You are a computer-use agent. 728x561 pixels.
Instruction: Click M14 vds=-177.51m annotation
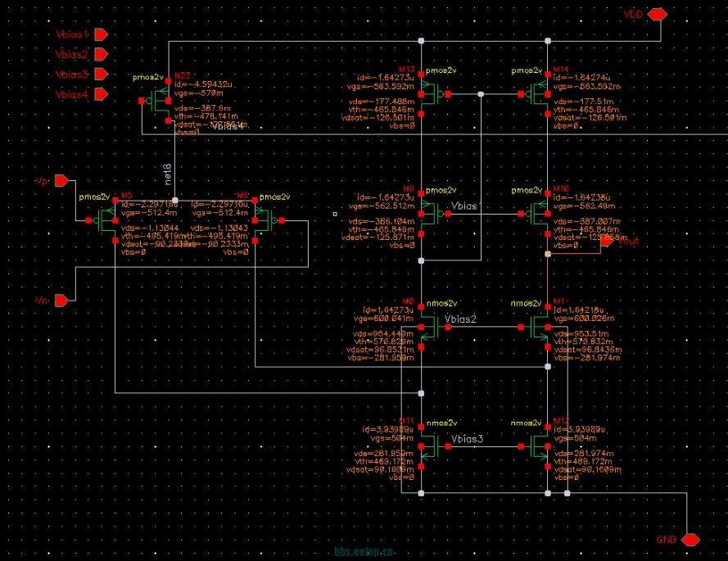584,102
